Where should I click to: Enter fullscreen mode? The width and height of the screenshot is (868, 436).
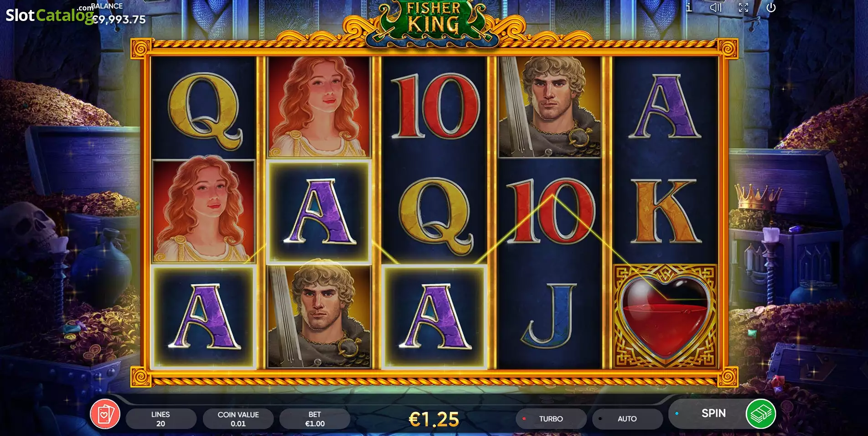click(x=744, y=7)
